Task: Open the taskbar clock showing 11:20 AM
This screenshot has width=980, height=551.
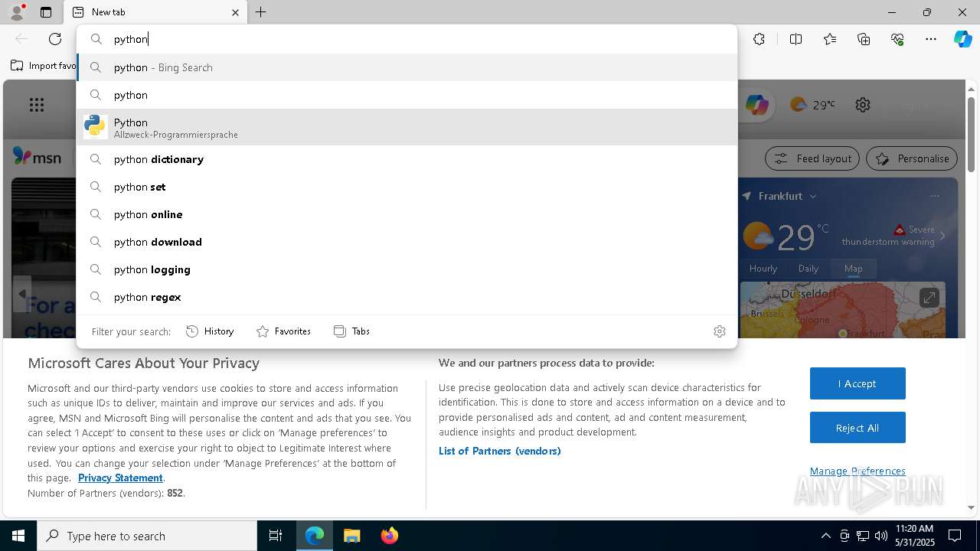Action: 915,536
